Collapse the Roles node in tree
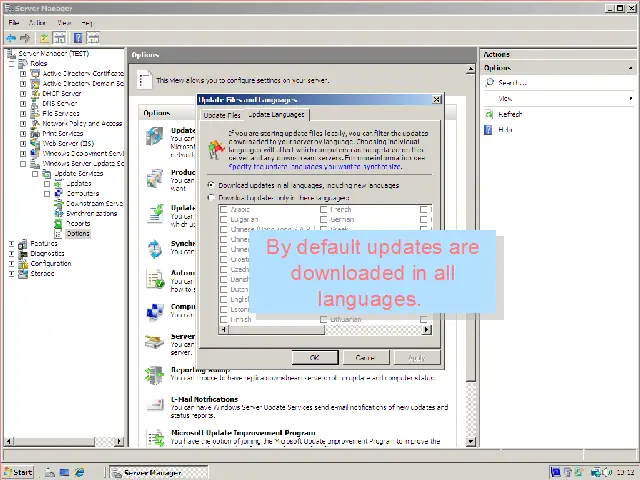 tap(11, 64)
